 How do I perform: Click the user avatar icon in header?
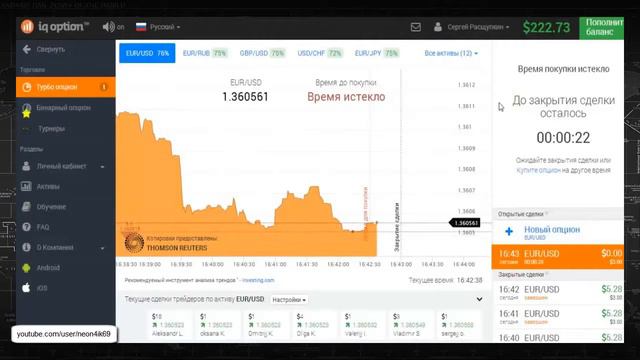438,27
